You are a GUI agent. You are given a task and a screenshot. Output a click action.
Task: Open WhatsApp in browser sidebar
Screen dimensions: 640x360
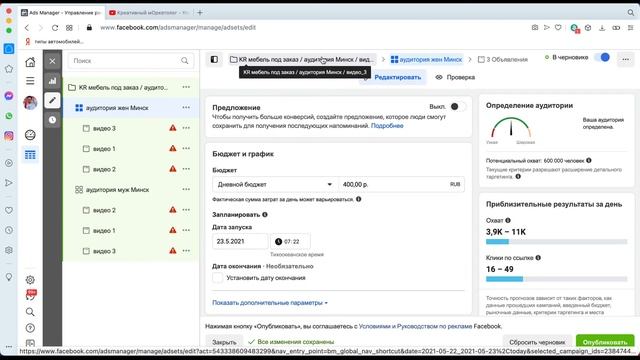click(9, 116)
